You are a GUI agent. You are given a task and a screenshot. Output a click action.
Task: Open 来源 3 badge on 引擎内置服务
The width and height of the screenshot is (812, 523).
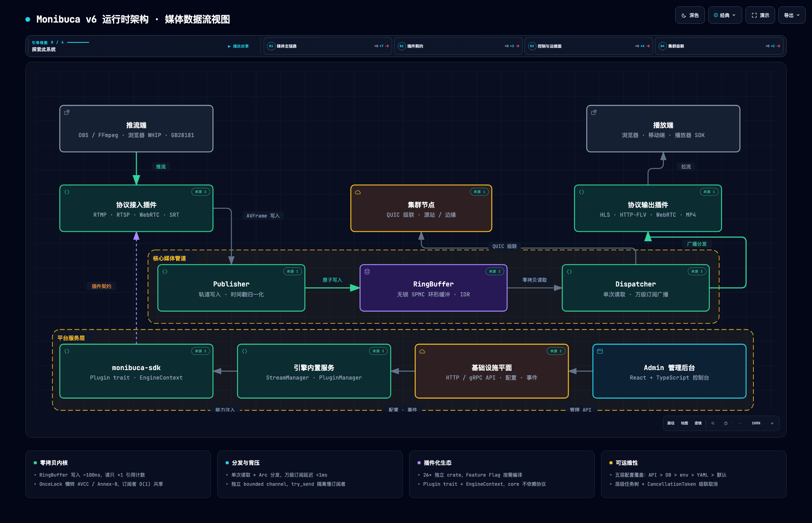pyautogui.click(x=378, y=351)
